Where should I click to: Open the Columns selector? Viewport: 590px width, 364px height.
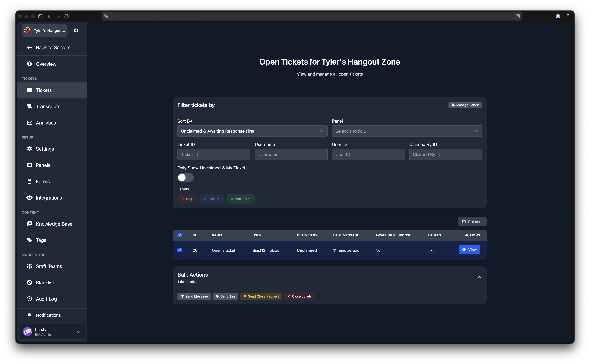(472, 222)
